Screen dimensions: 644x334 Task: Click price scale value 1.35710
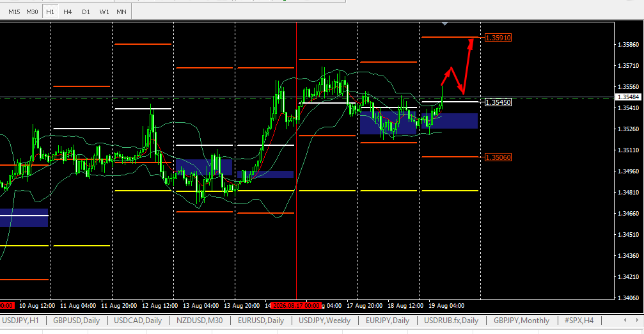(x=629, y=66)
